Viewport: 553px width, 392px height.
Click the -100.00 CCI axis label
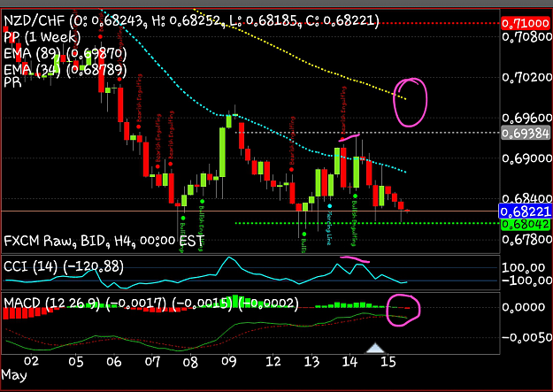(527, 281)
